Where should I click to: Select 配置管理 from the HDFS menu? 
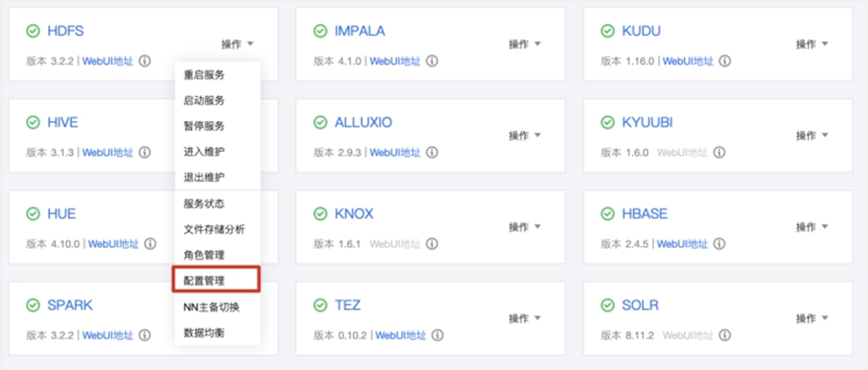tap(205, 279)
